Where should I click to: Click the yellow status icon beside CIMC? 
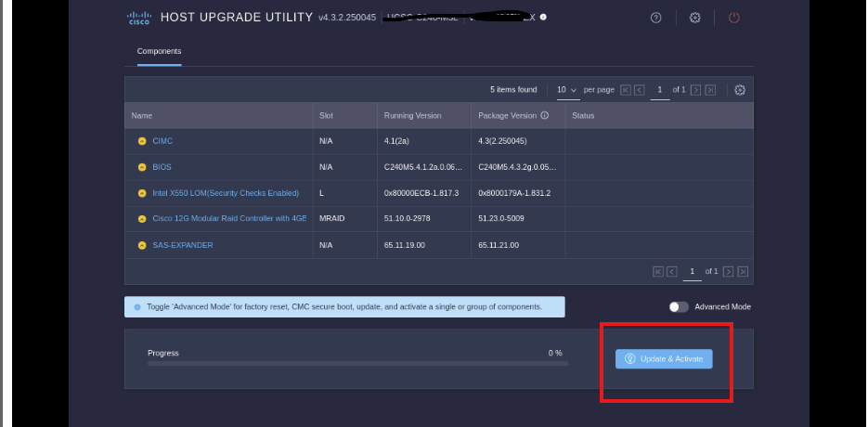(142, 141)
